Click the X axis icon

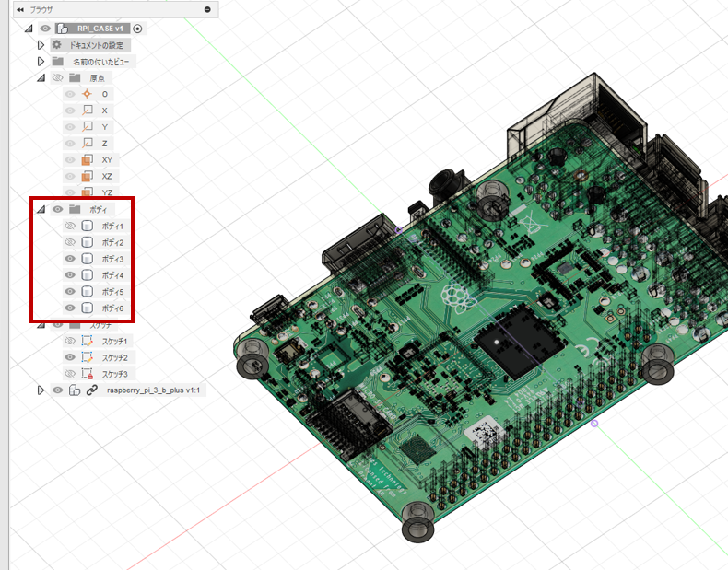(x=87, y=111)
